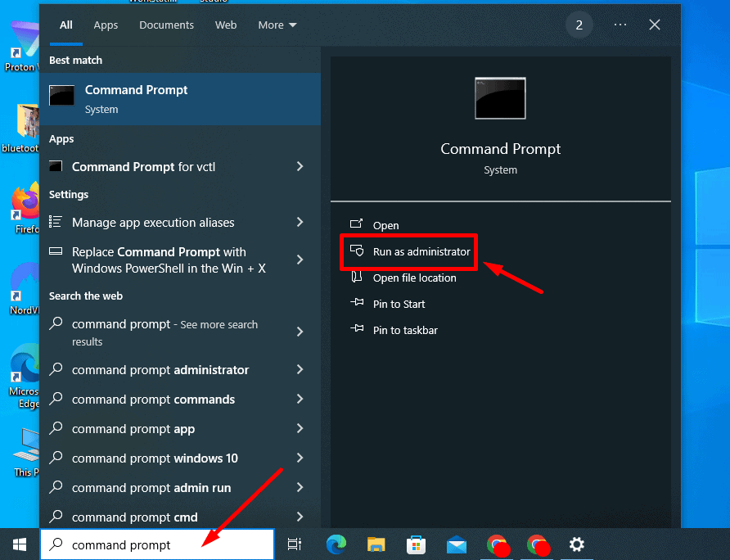Click the taskbar search box
This screenshot has width=730, height=560.
point(157,544)
